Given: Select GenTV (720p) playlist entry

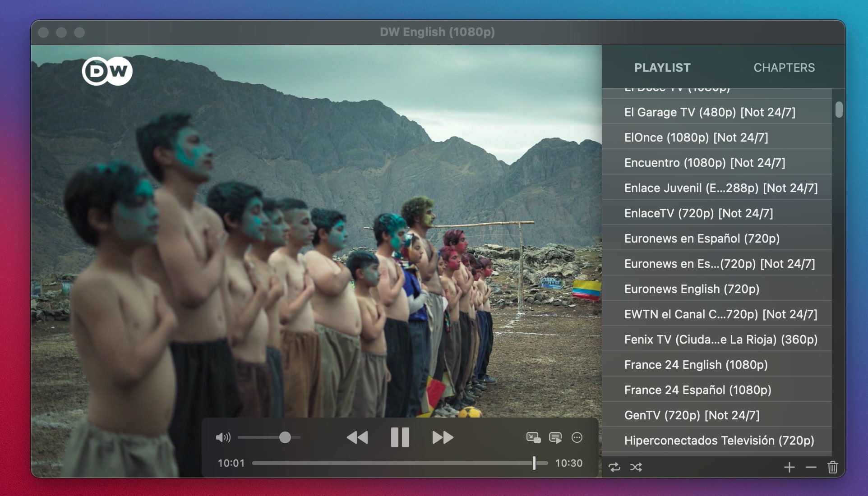Looking at the screenshot, I should [717, 415].
